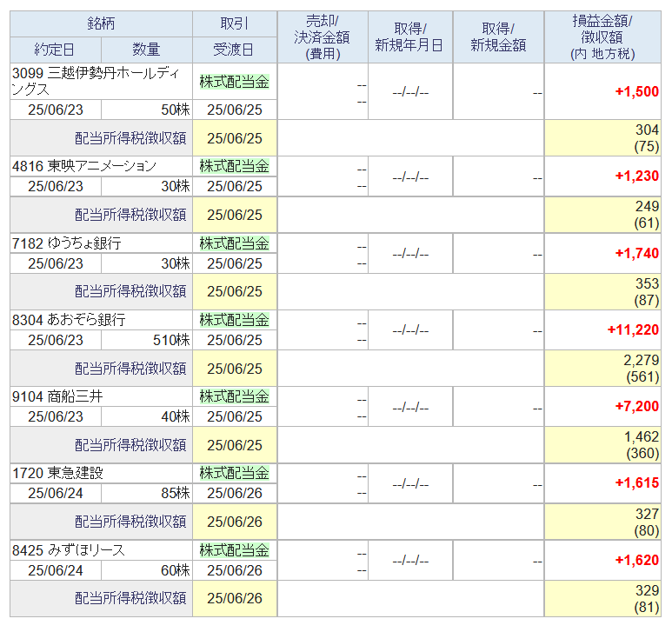The width and height of the screenshot is (672, 632).
Task: Click tax amount 304 (75) cell
Action: 602,138
